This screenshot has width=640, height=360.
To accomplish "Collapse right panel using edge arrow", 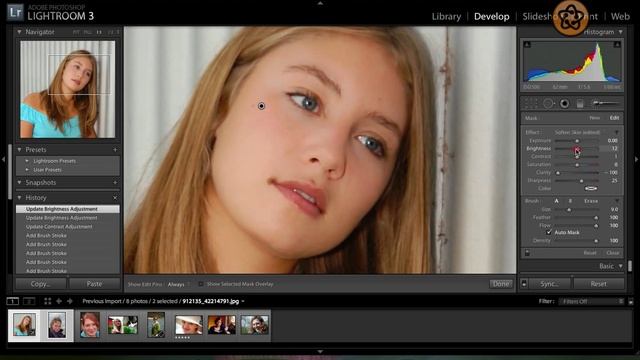I will point(636,159).
